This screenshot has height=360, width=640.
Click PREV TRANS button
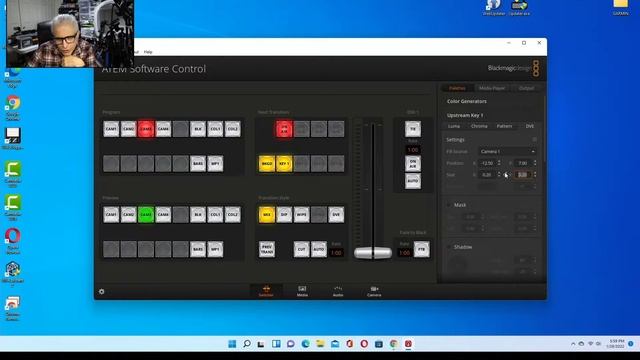[x=267, y=249]
